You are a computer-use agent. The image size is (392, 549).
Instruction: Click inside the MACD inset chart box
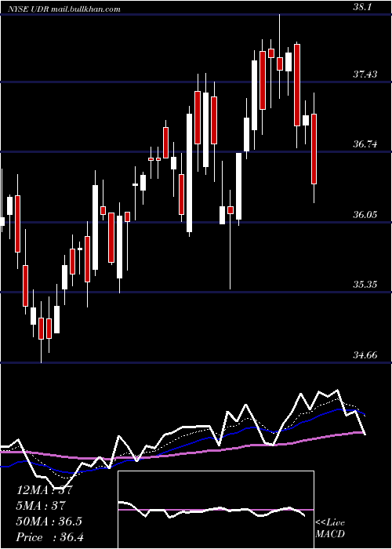(x=216, y=510)
